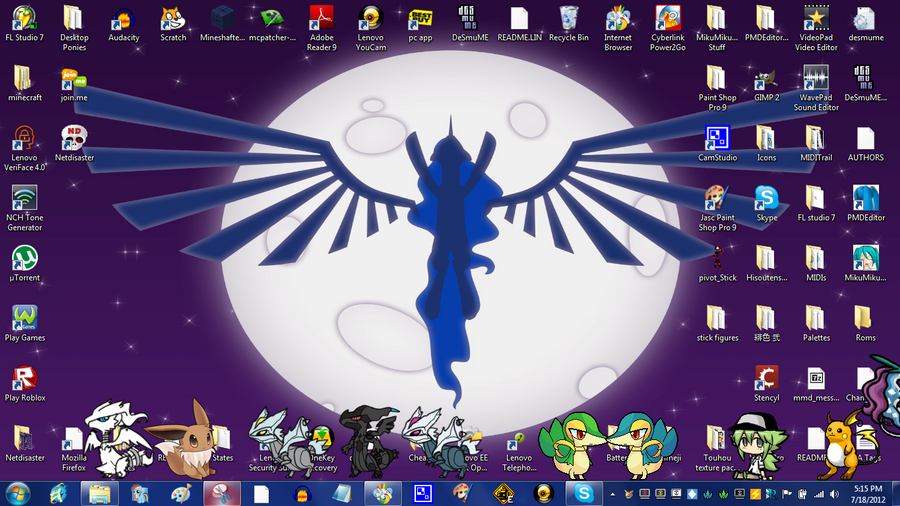
Task: Open the mcpatcher desktop icon
Action: click(x=272, y=24)
